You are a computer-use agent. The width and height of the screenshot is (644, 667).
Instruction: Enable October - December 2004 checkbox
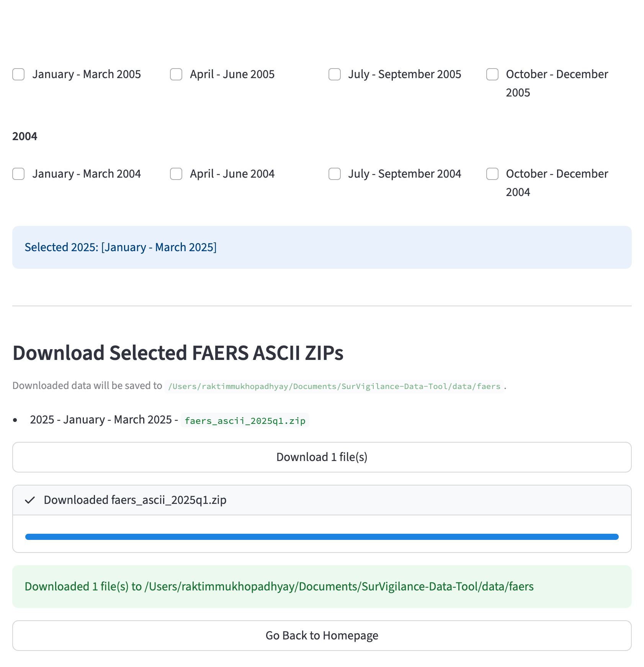pyautogui.click(x=492, y=174)
